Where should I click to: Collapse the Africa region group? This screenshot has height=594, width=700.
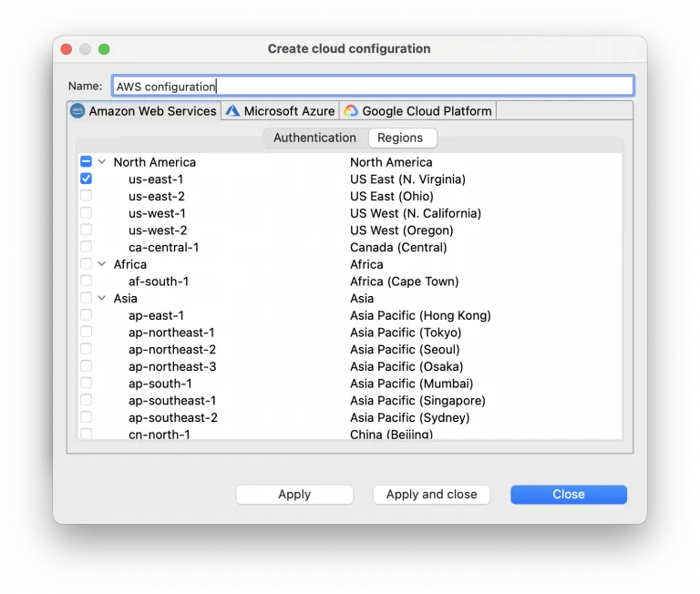pos(102,264)
